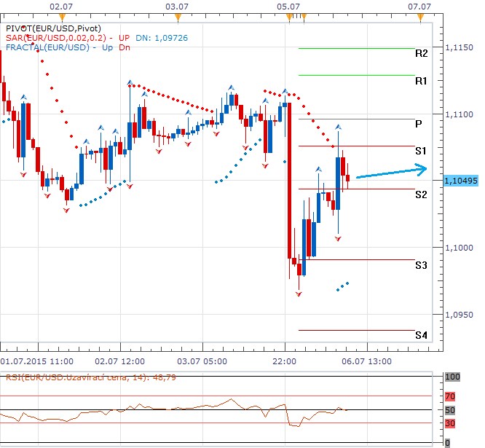This screenshot has width=485, height=448.
Task: Click the S3 support level label
Action: click(421, 265)
